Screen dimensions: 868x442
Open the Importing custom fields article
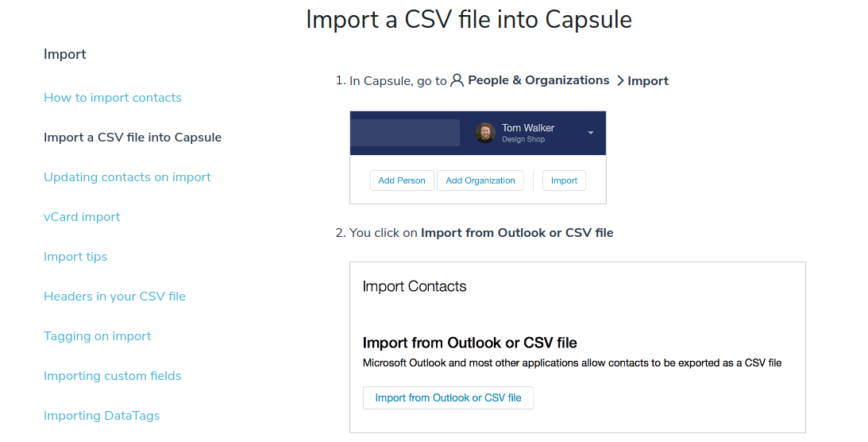(113, 376)
